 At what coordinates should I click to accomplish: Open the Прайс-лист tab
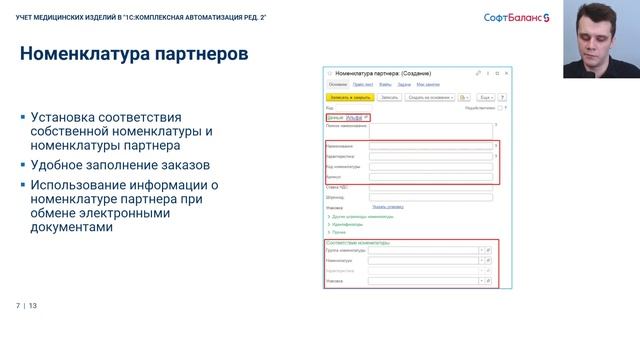coord(363,84)
